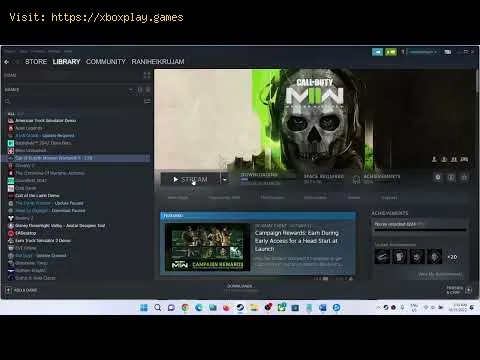This screenshot has width=480, height=360.
Task: Open the Campaign Rewards news thumbnail
Action: (207, 247)
